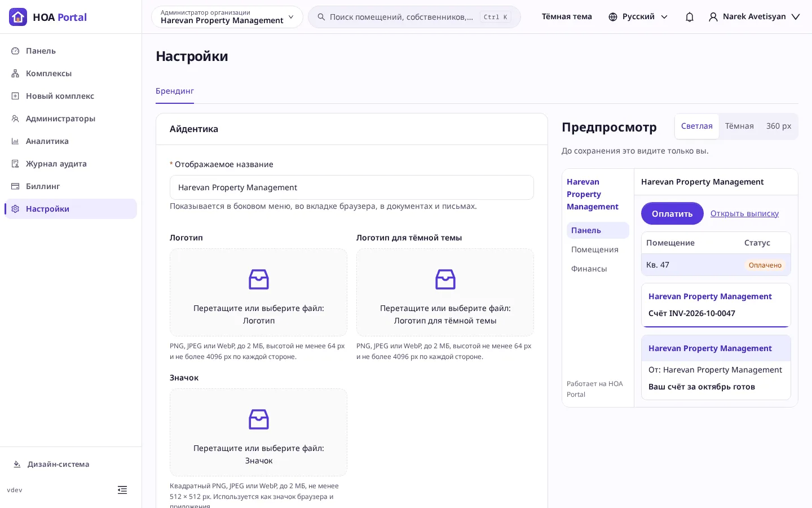
Task: Click the Аналитика chart icon
Action: coord(15,141)
